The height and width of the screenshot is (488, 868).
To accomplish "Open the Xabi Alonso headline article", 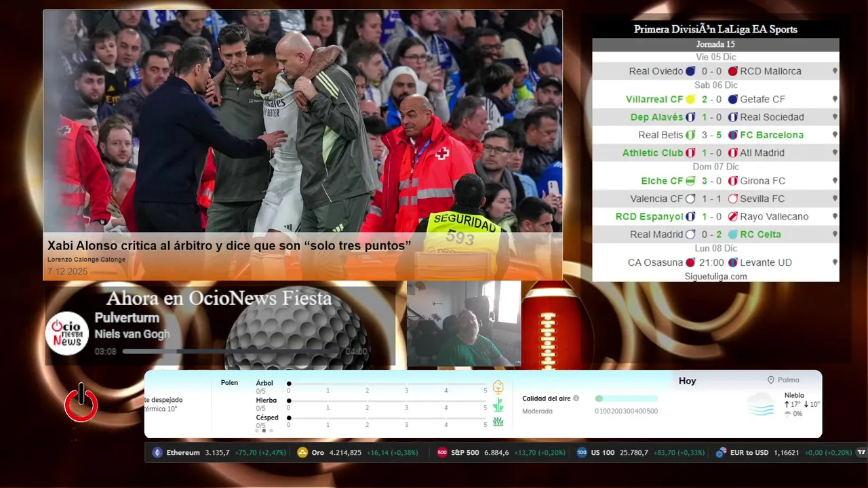I will click(229, 245).
